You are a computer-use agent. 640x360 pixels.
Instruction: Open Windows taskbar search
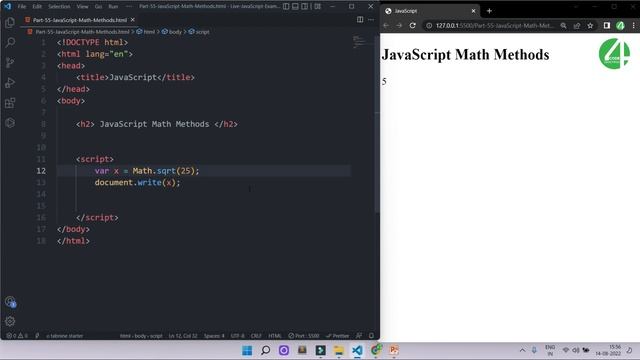[265, 350]
